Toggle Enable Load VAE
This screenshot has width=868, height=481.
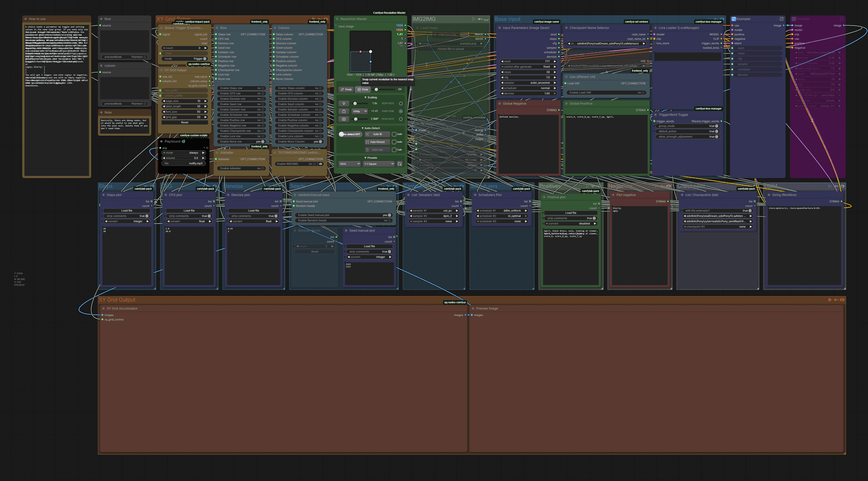coord(607,93)
